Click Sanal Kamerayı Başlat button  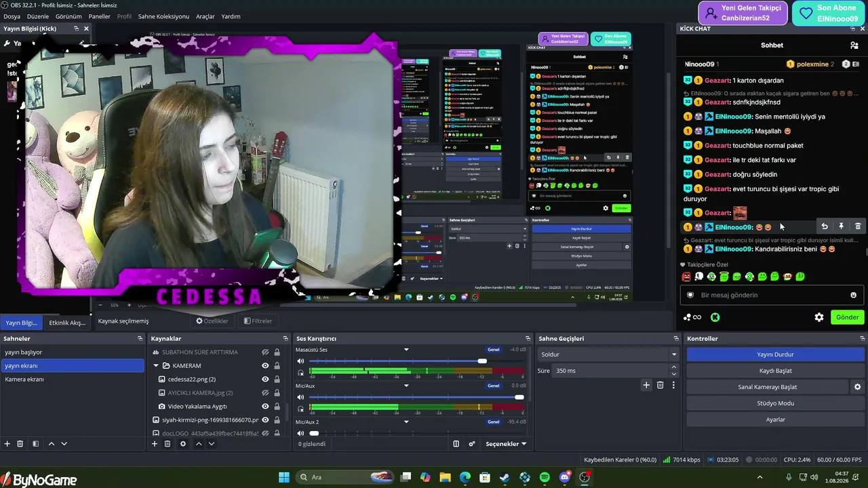coord(767,387)
